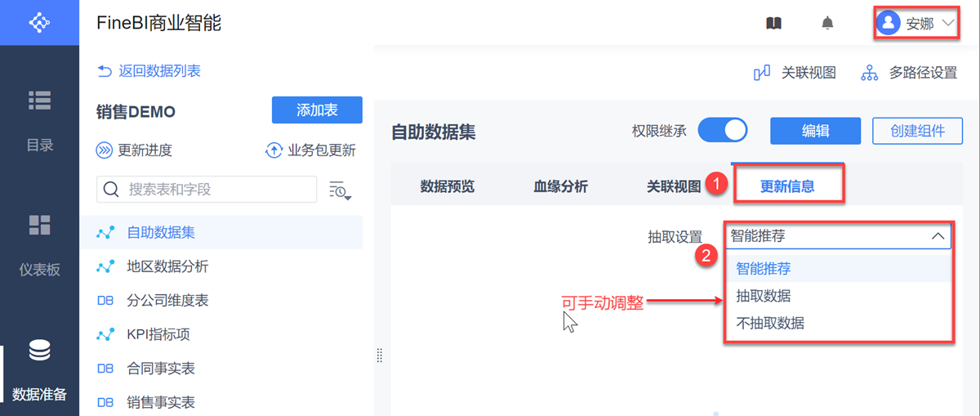Open the help book icon
The image size is (980, 416).
coord(773,24)
